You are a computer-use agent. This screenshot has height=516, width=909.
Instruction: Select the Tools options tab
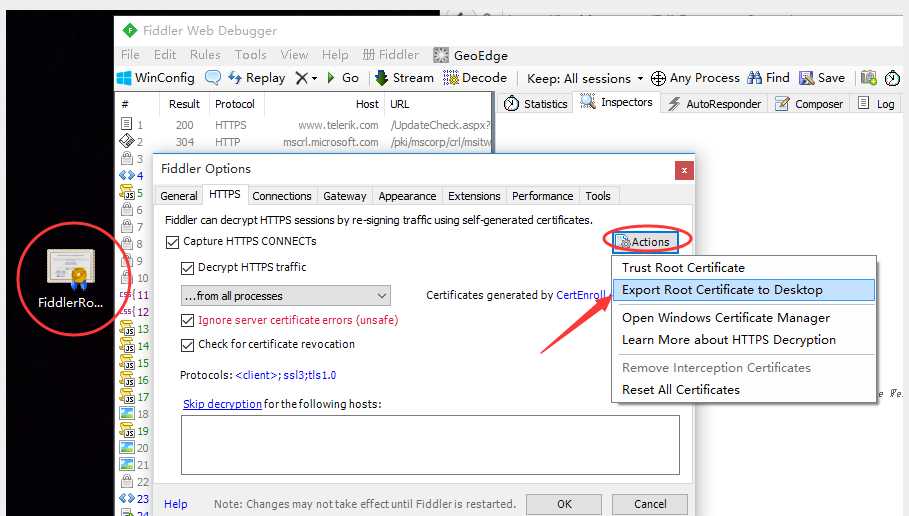pyautogui.click(x=598, y=196)
